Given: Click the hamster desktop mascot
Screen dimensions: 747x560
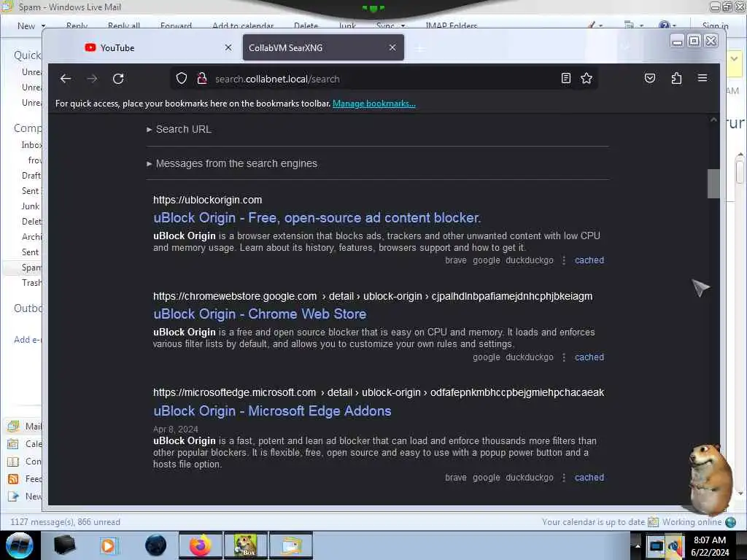Looking at the screenshot, I should 710,478.
